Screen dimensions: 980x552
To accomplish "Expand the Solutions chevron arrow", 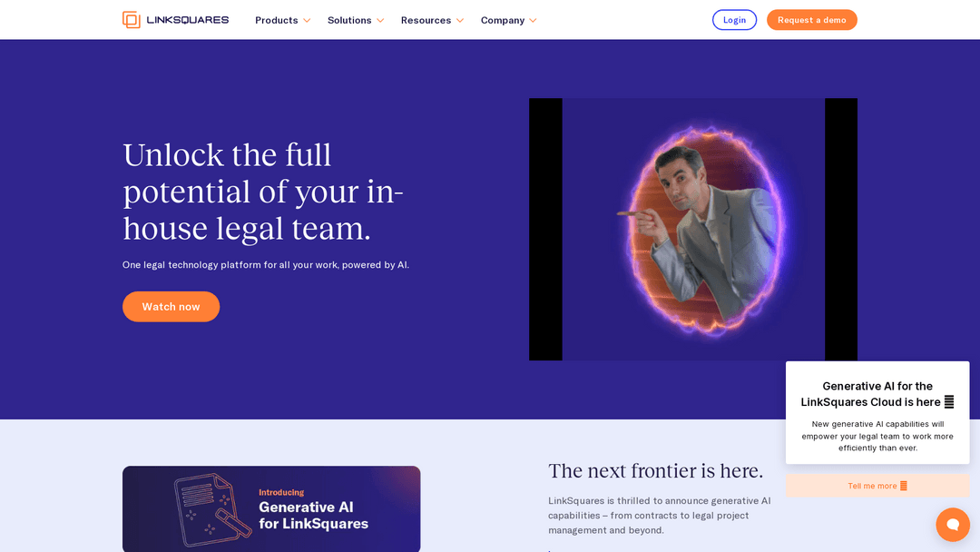I will pyautogui.click(x=380, y=21).
